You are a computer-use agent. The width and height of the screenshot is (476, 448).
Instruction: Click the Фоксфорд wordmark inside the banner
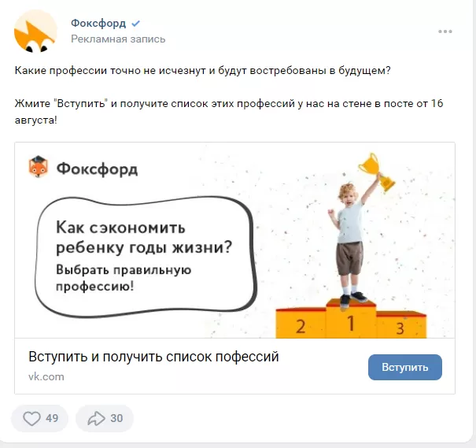click(x=97, y=168)
